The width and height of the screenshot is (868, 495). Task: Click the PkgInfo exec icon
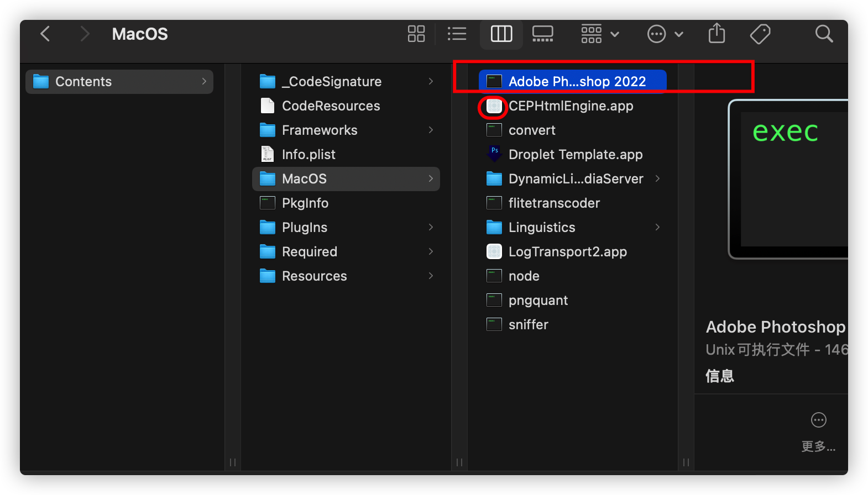268,203
